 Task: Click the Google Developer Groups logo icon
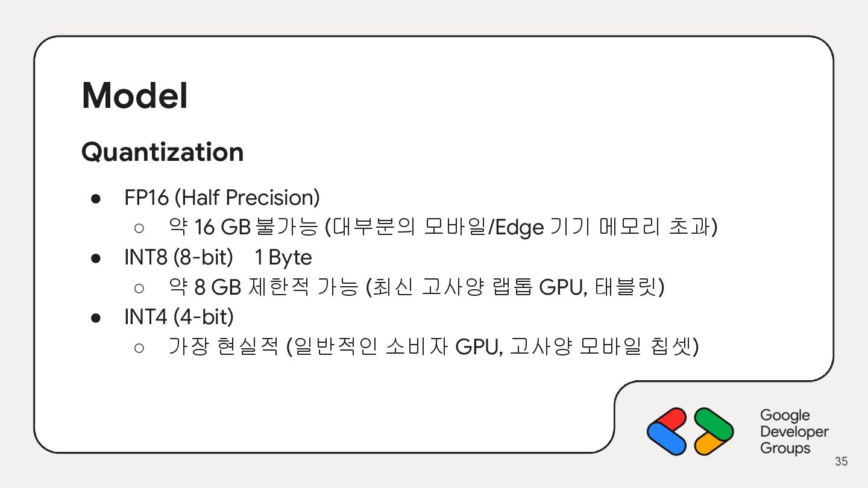coord(690,431)
